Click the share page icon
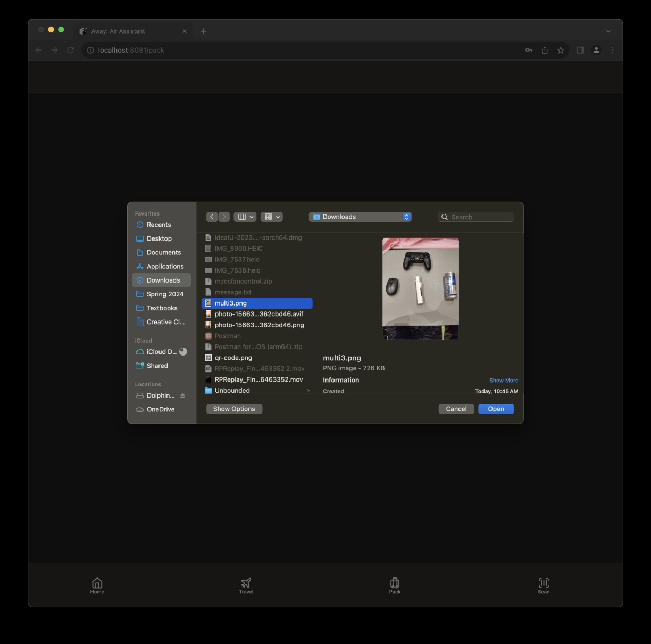Image resolution: width=651 pixels, height=644 pixels. [545, 50]
